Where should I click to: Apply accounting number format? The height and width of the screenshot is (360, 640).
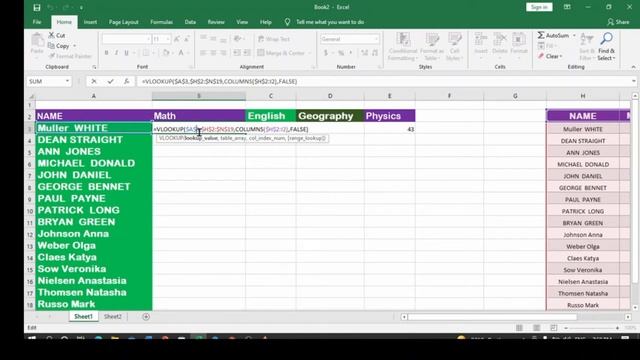click(326, 53)
